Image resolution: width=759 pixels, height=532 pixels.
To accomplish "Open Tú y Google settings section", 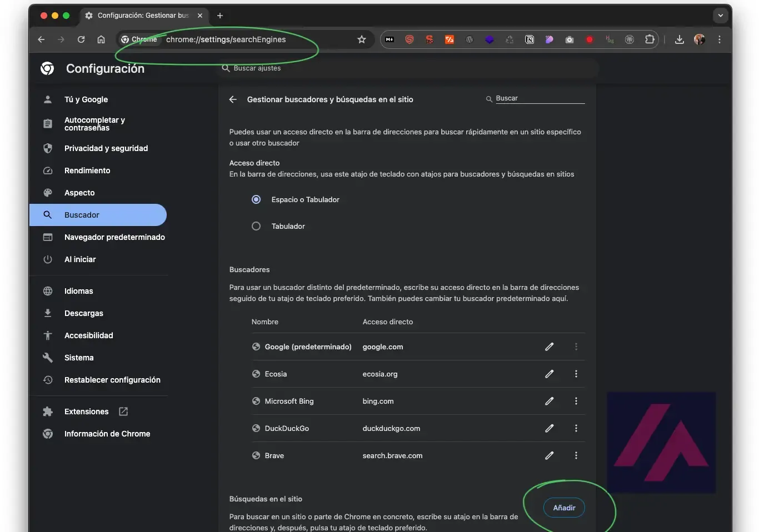I will [x=98, y=99].
